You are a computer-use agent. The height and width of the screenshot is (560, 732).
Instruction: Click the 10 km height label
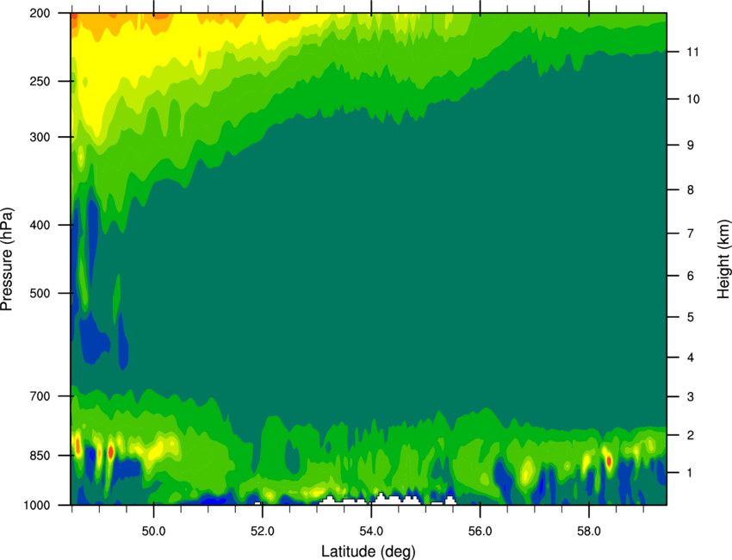pos(693,99)
